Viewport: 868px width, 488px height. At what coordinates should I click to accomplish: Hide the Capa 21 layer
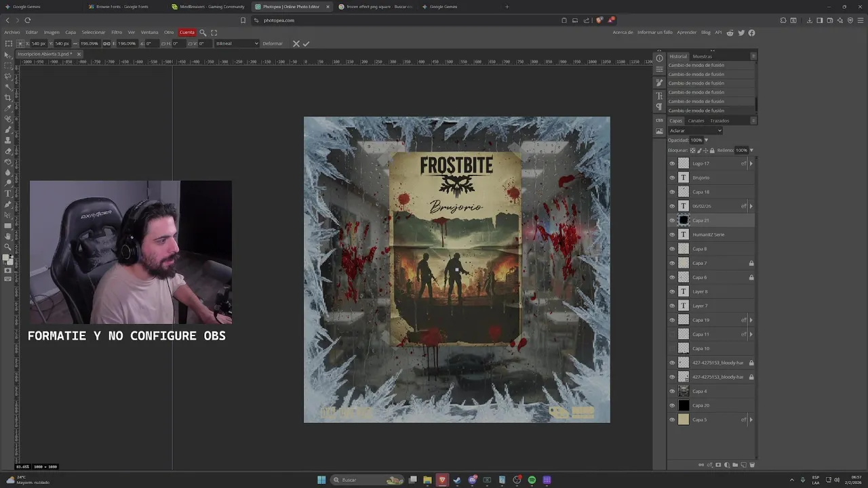click(x=672, y=220)
